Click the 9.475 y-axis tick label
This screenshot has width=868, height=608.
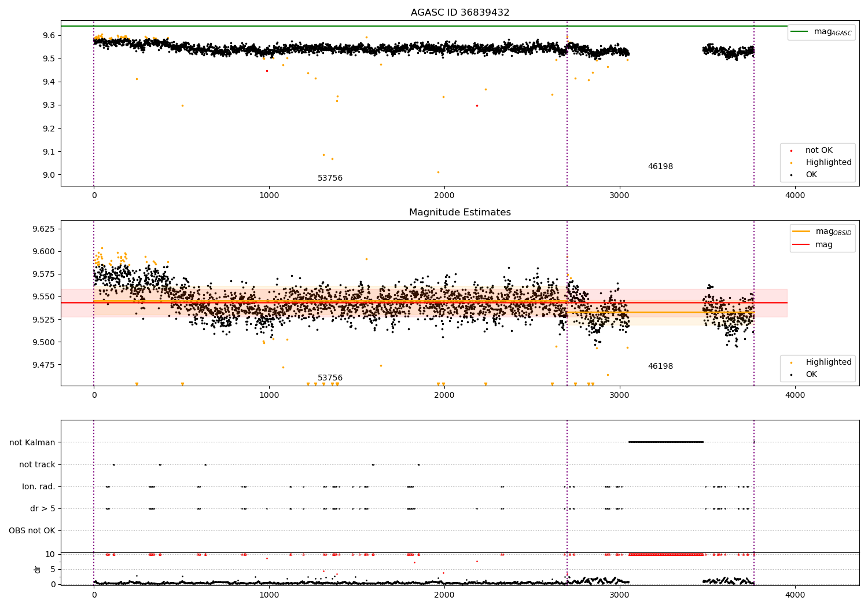pyautogui.click(x=43, y=365)
